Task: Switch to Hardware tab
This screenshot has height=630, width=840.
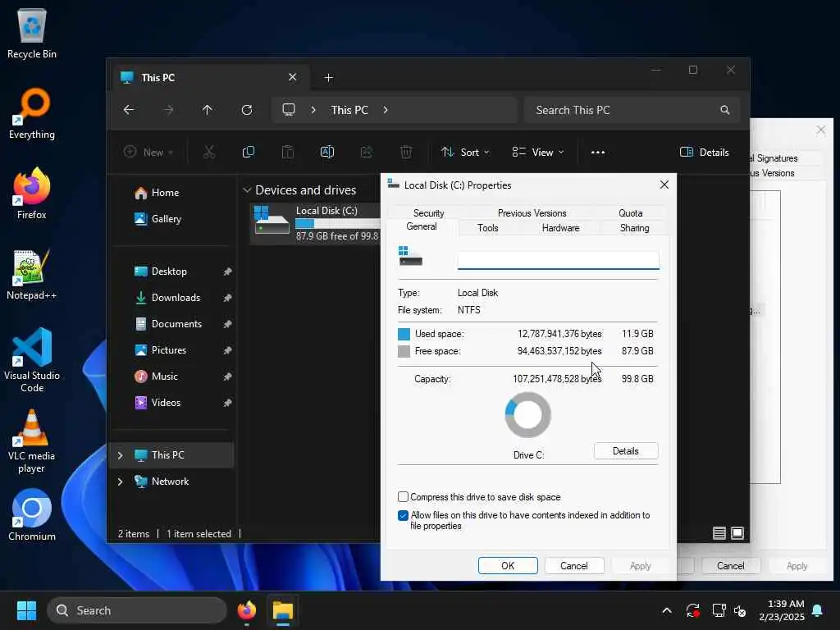Action: point(560,228)
